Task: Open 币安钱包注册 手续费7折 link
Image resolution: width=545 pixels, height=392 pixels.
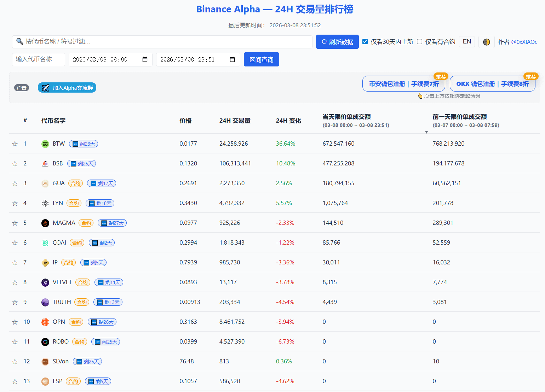Action: click(404, 84)
